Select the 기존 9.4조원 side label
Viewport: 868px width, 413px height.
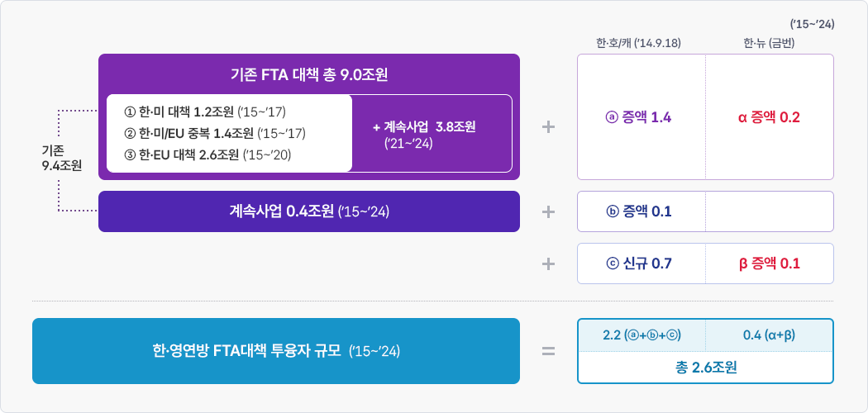tap(61, 158)
